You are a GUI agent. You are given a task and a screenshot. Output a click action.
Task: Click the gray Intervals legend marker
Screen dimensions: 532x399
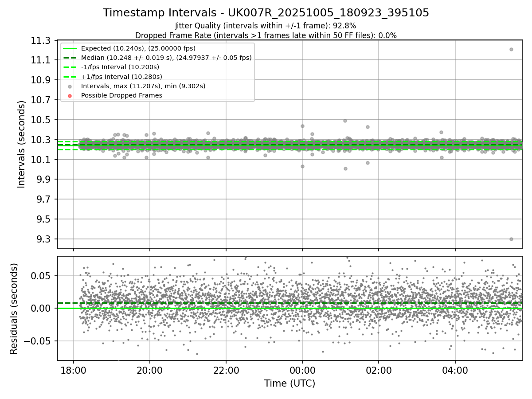tap(70, 86)
